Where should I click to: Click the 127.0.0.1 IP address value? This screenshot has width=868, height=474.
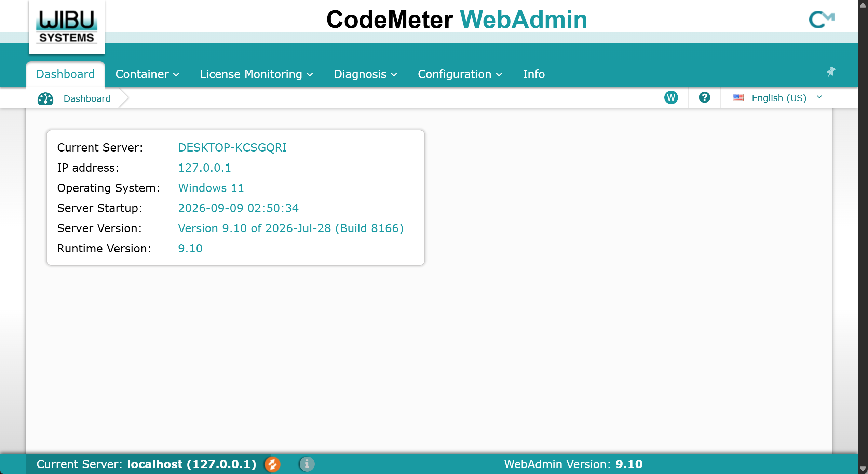205,168
